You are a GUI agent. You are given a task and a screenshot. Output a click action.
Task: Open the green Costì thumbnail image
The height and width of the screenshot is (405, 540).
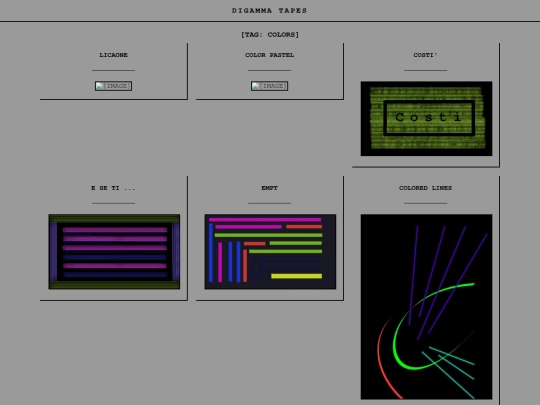point(426,119)
